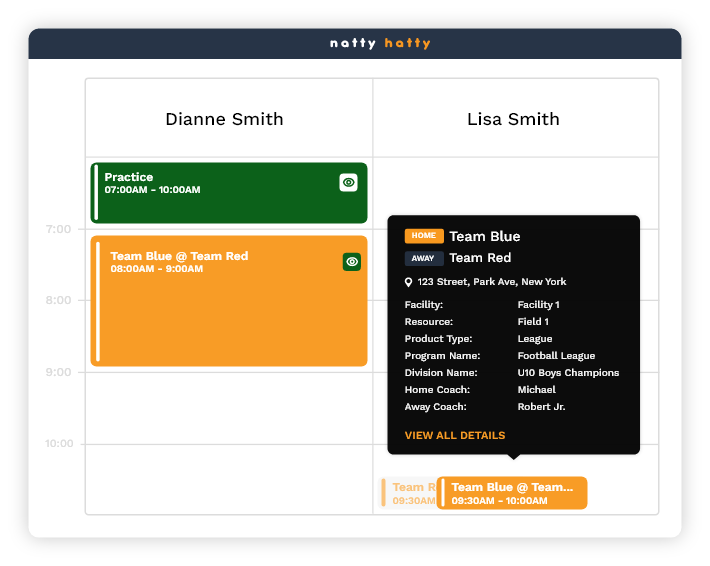Select the Dianne Smith column header
This screenshot has width=710, height=566.
(224, 119)
